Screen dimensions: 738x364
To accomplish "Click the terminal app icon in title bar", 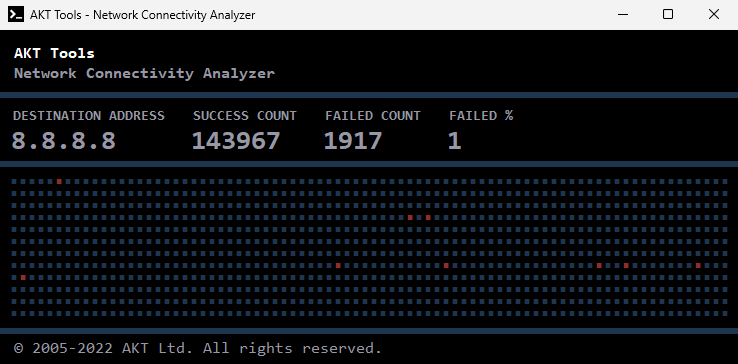I will coord(16,15).
